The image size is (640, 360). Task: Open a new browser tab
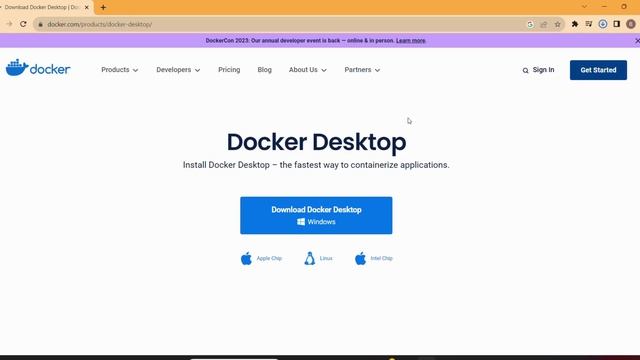click(103, 7)
